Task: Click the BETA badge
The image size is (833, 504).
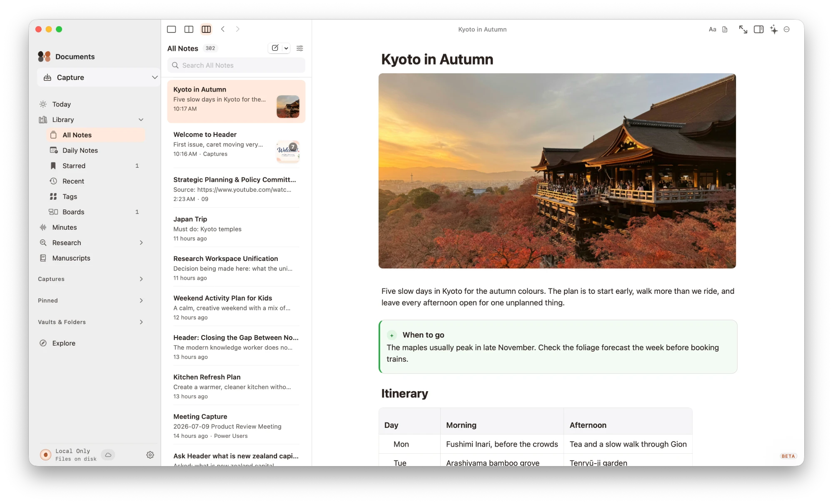Action: coord(788,456)
